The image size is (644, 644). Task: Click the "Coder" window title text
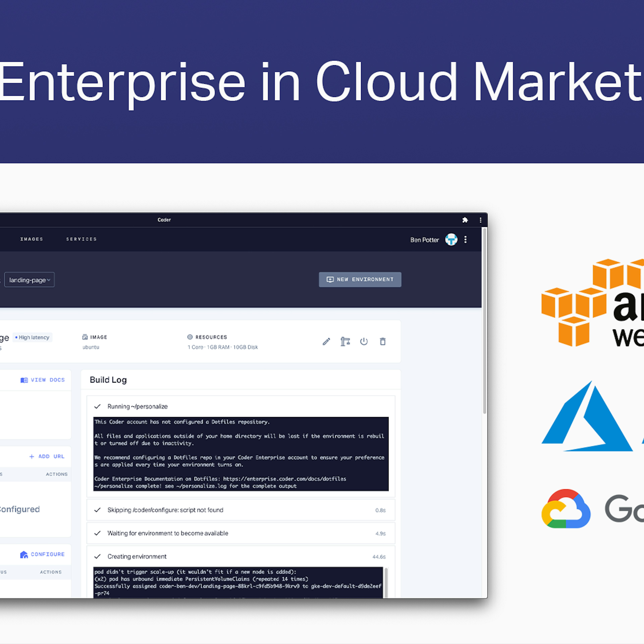pyautogui.click(x=164, y=220)
